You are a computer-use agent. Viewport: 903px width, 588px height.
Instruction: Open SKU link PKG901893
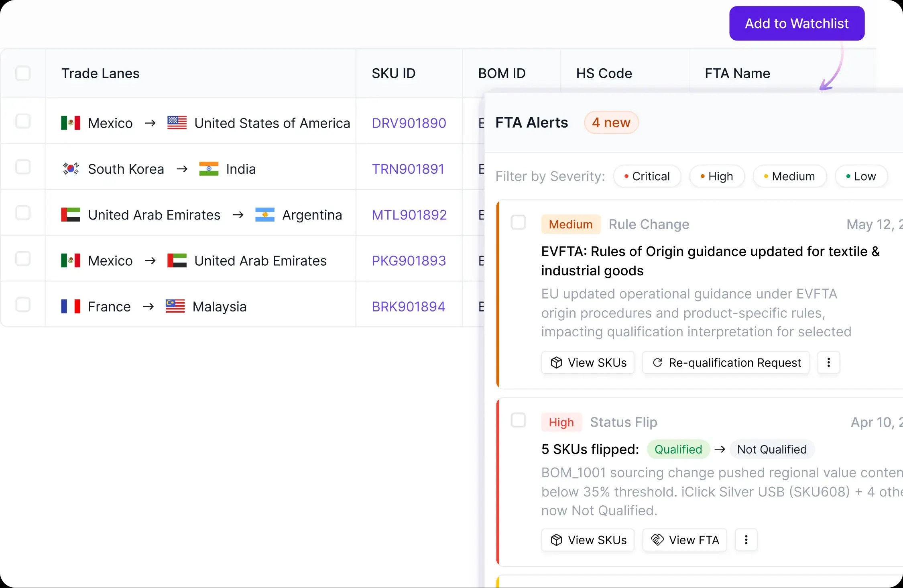click(x=409, y=260)
